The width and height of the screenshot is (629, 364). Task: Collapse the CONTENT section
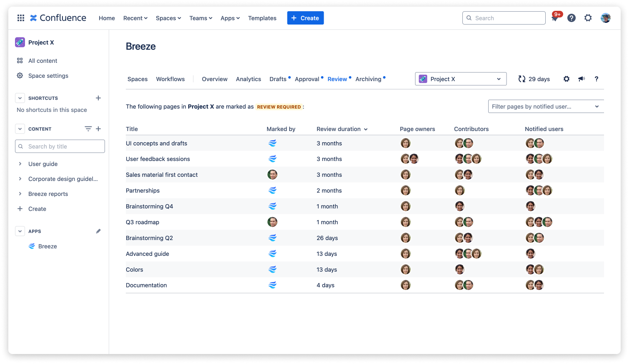pyautogui.click(x=20, y=129)
